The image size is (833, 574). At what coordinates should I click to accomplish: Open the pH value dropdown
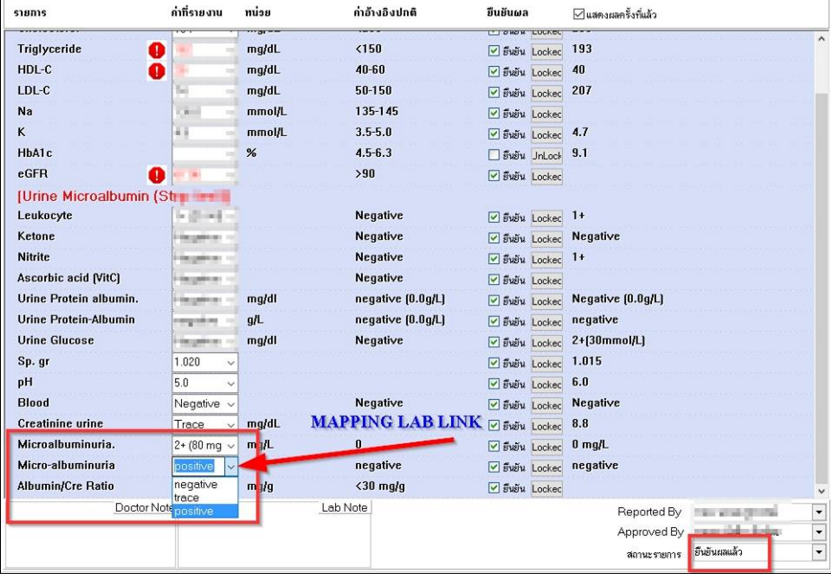point(231,383)
